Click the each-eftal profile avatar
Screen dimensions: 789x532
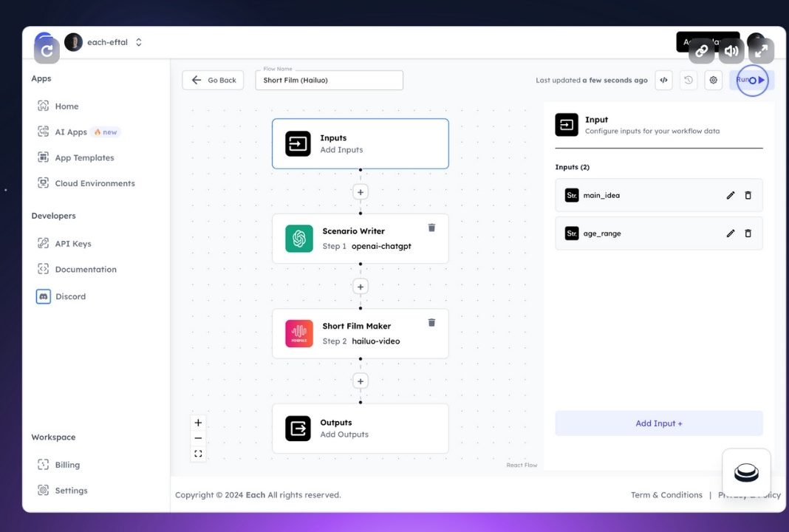(x=73, y=42)
